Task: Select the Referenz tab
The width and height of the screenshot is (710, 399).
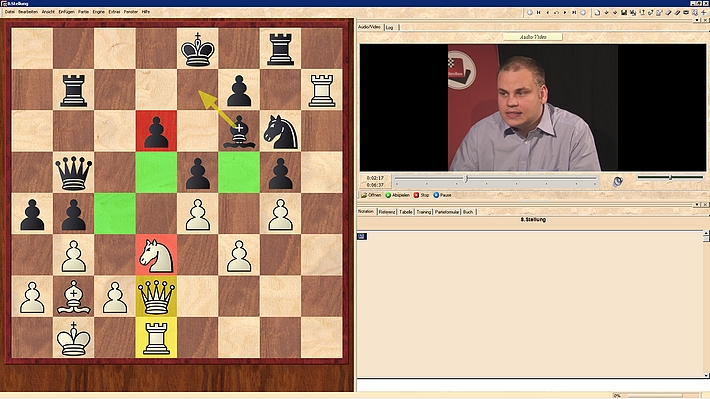Action: pyautogui.click(x=387, y=212)
